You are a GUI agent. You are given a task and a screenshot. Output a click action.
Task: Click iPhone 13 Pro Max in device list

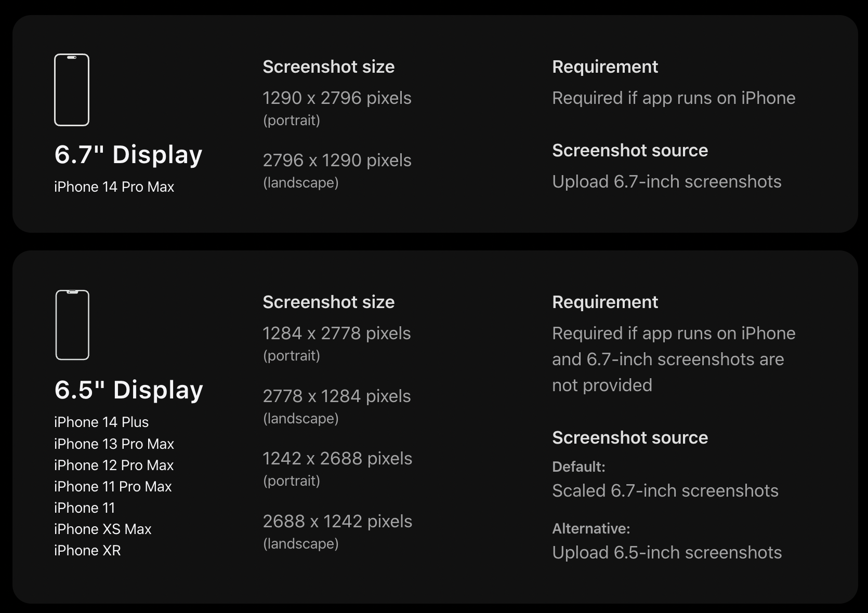(x=114, y=444)
